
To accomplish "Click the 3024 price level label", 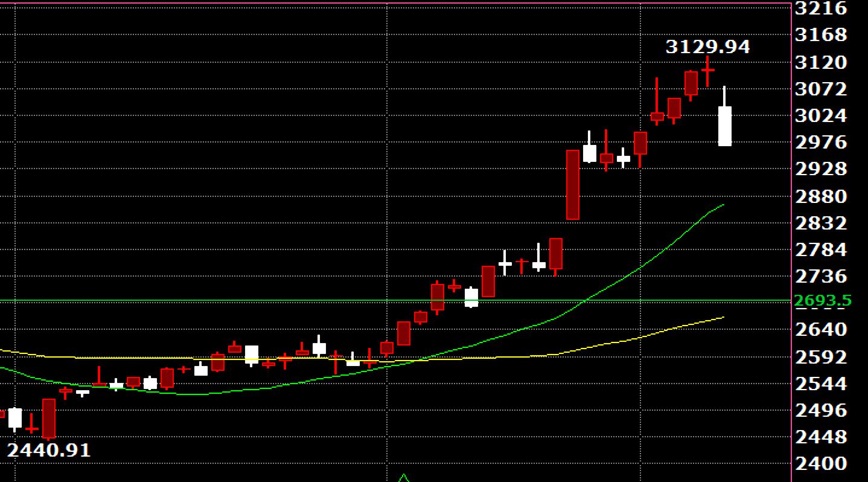I will pos(821,115).
